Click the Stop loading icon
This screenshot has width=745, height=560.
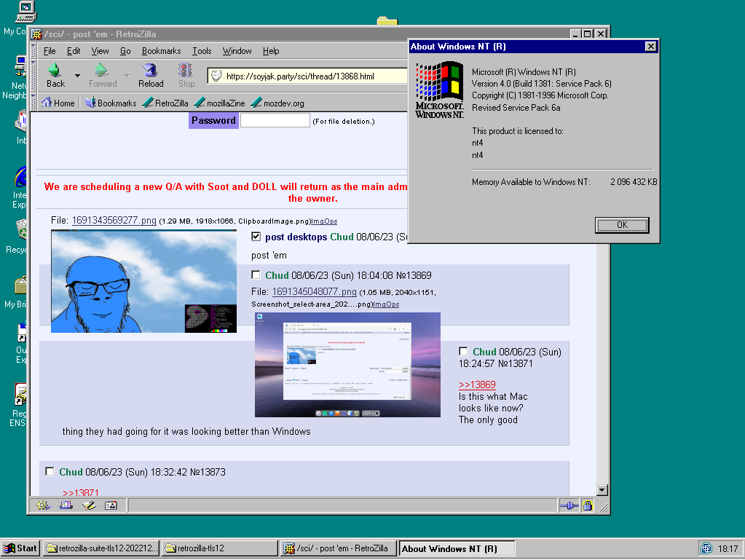click(x=186, y=71)
